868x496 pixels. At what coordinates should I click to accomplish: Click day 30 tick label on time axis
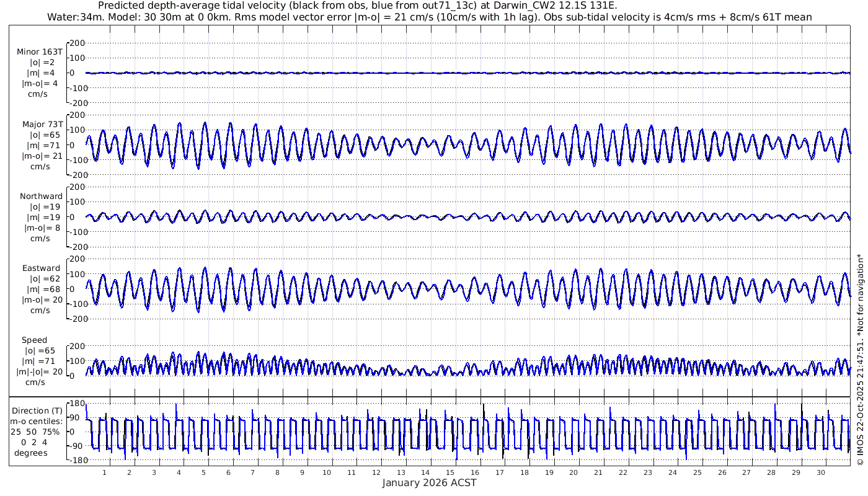click(821, 472)
